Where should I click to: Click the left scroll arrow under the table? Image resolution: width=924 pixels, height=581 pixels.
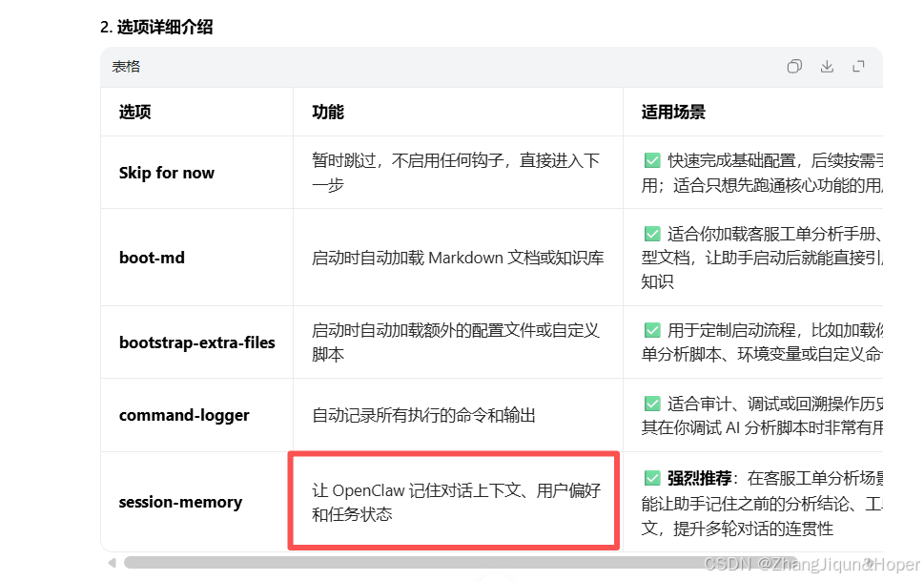pyautogui.click(x=110, y=563)
